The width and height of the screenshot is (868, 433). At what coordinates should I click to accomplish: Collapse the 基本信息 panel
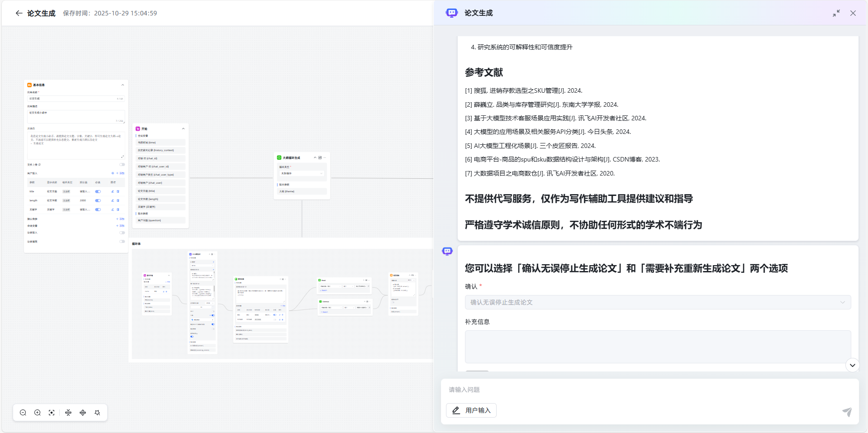click(122, 85)
